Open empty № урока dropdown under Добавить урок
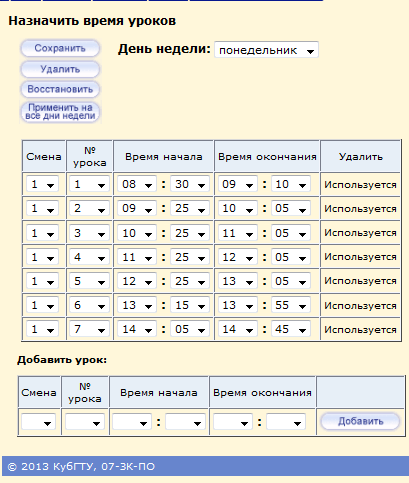 (x=85, y=422)
